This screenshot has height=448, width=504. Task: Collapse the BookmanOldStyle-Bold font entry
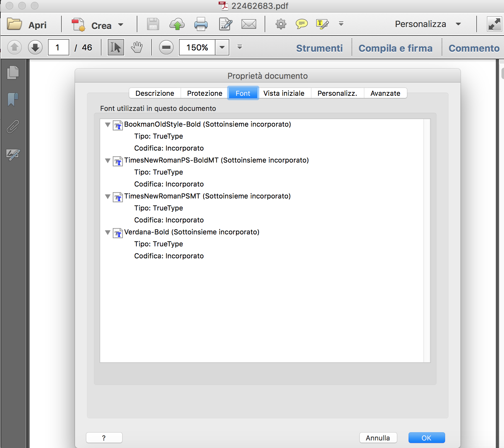tap(108, 125)
